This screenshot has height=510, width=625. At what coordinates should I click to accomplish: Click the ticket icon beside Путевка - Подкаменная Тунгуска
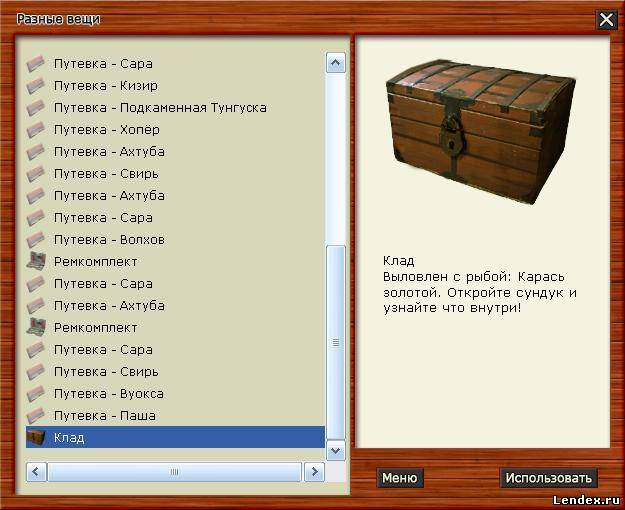pyautogui.click(x=36, y=108)
